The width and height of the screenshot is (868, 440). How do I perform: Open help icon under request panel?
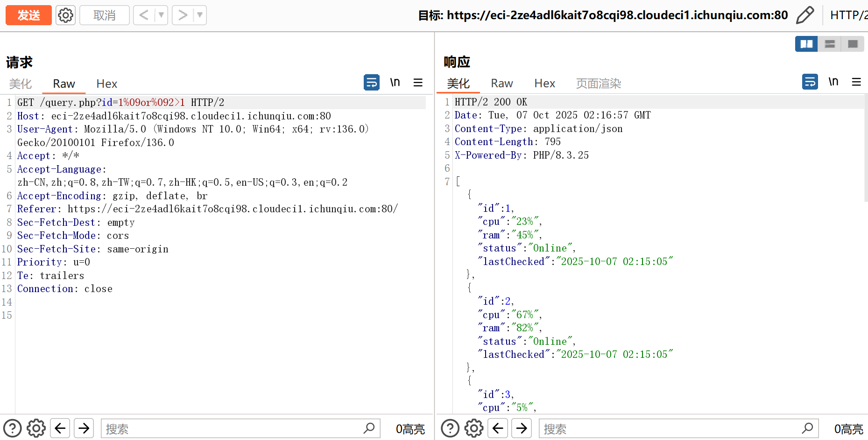tap(13, 428)
